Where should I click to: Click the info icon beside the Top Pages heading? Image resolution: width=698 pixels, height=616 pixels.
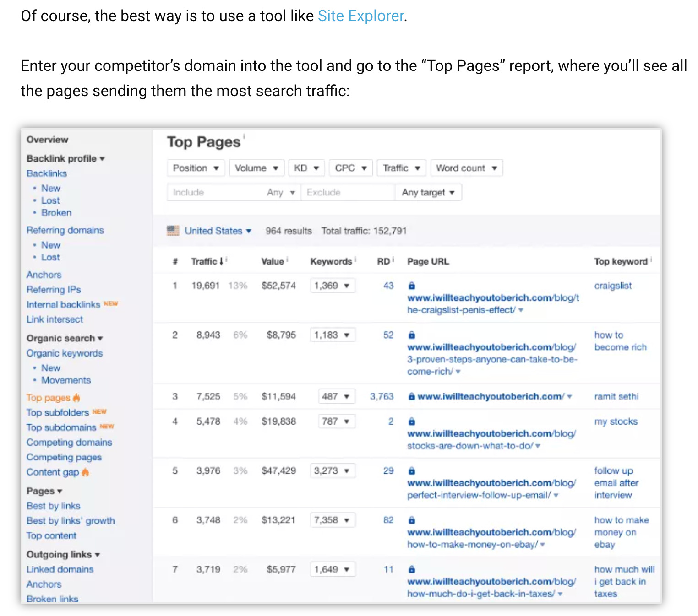[243, 136]
